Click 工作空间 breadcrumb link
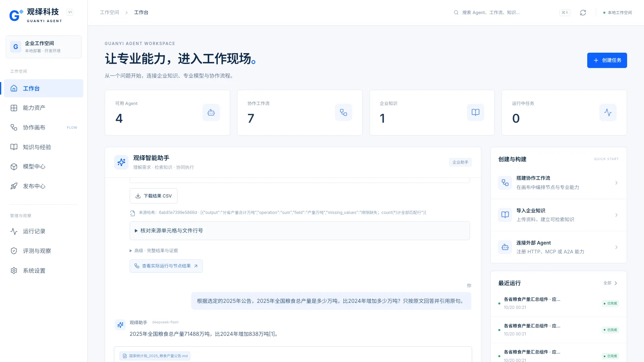The width and height of the screenshot is (644, 362). click(x=109, y=12)
